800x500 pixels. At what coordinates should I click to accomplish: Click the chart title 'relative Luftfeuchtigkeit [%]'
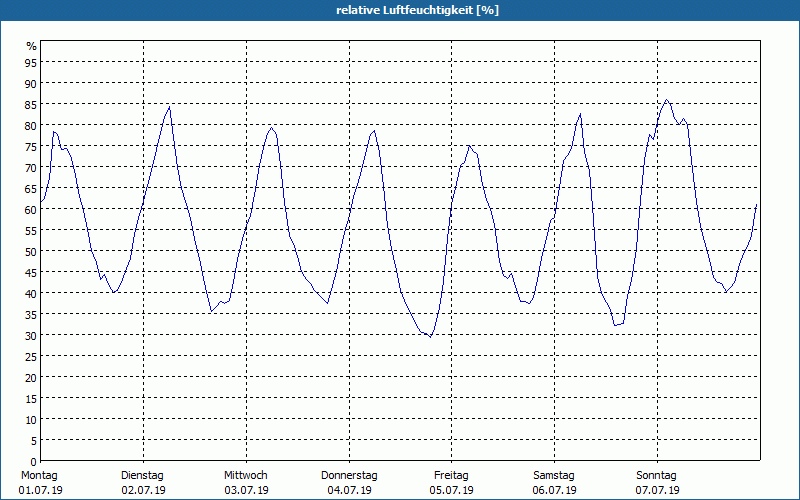pyautogui.click(x=417, y=10)
